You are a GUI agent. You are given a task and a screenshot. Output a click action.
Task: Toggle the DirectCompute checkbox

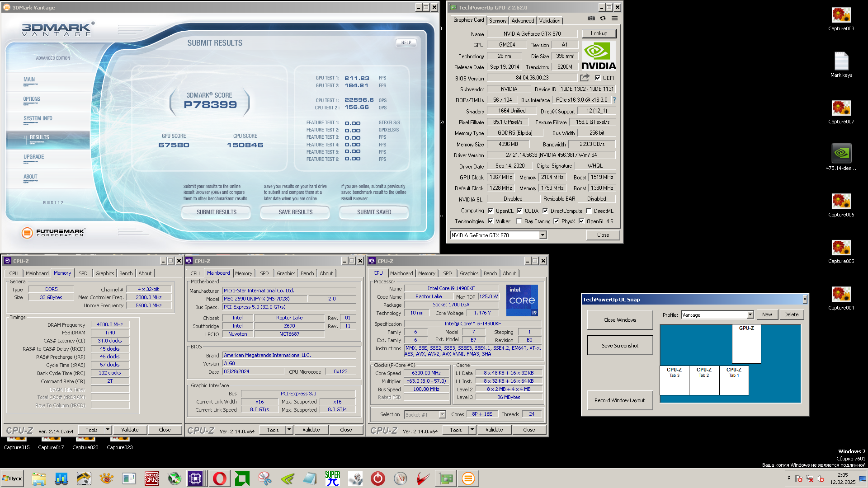(545, 211)
